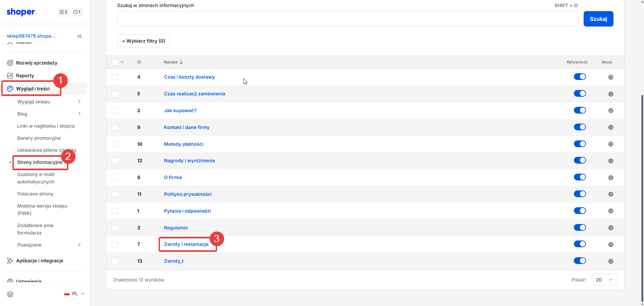Expand Blog submenu chevron

[79, 114]
